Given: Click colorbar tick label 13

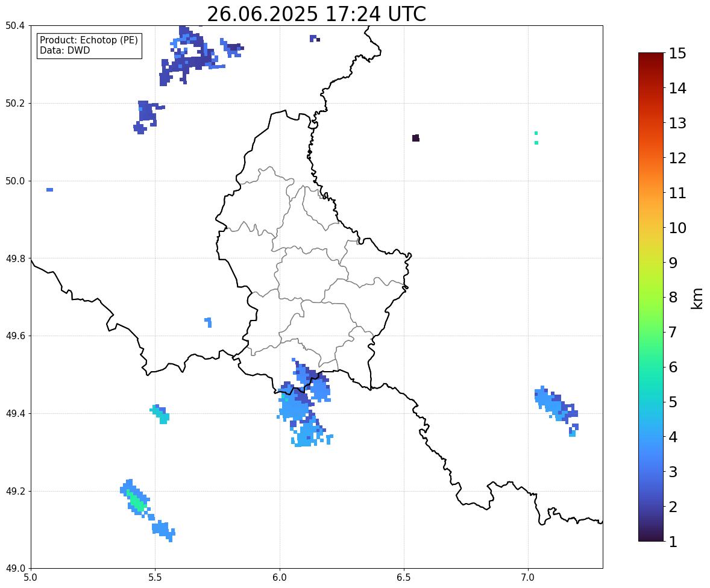Looking at the screenshot, I should pos(677,123).
